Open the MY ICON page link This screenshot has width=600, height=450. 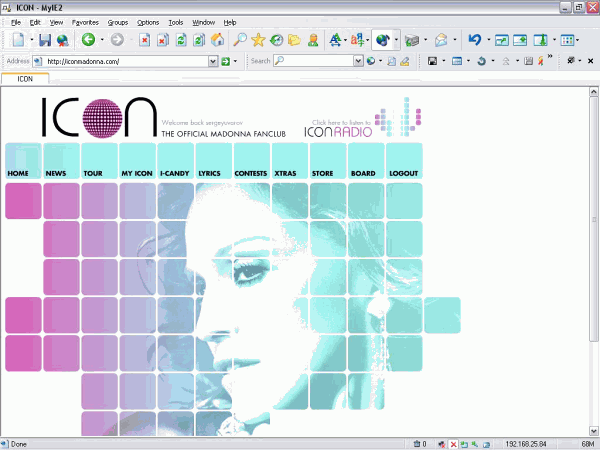137,161
